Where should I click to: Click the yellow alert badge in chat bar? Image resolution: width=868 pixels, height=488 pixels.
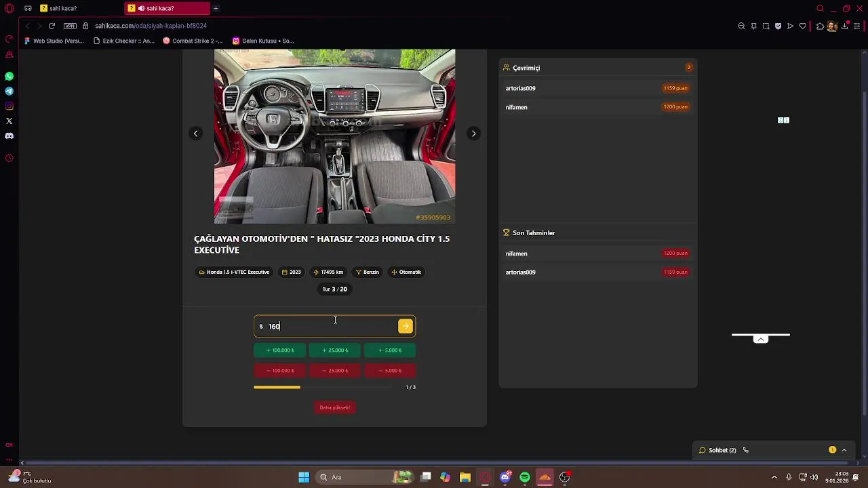(x=832, y=450)
